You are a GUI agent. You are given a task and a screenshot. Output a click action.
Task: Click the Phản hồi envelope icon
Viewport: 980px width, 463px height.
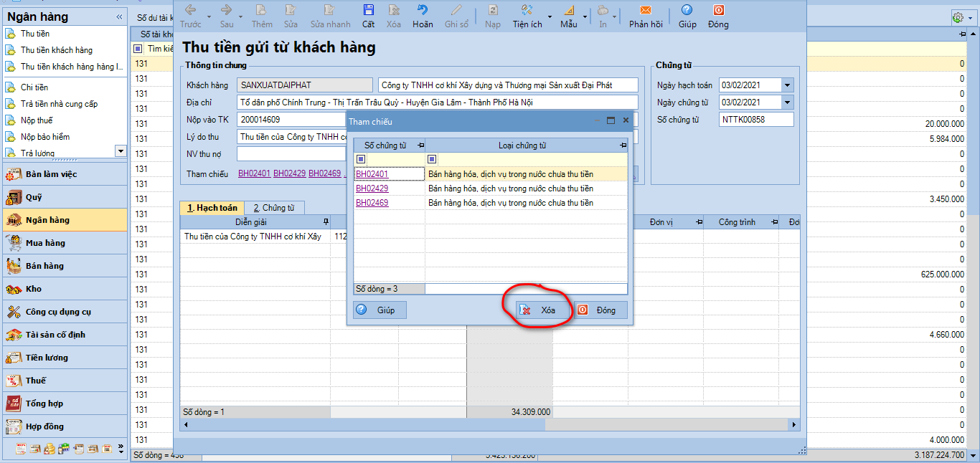coord(646,10)
